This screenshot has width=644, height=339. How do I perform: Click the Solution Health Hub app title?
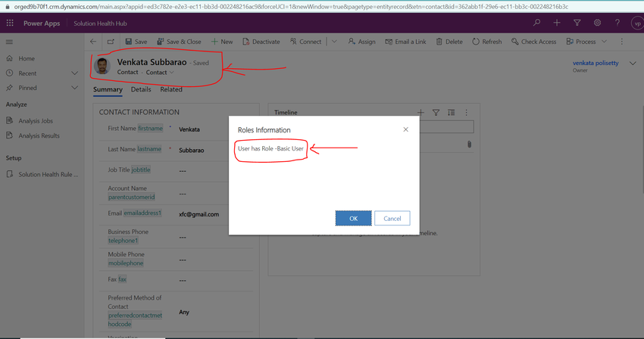[x=100, y=23]
